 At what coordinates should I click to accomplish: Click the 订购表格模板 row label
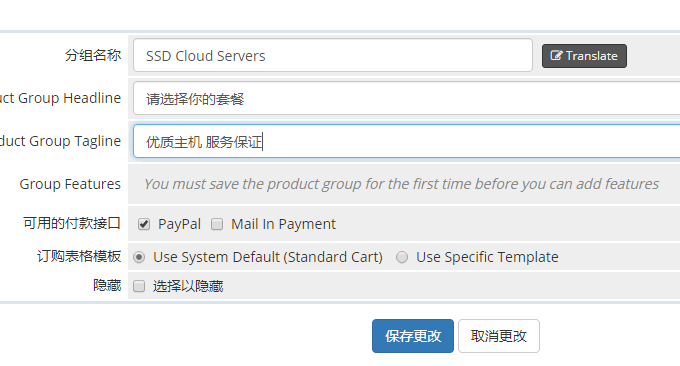[79, 256]
